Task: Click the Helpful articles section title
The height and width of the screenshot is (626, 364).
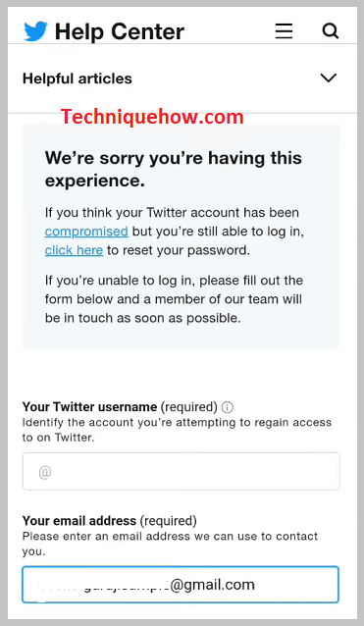Action: pos(78,78)
